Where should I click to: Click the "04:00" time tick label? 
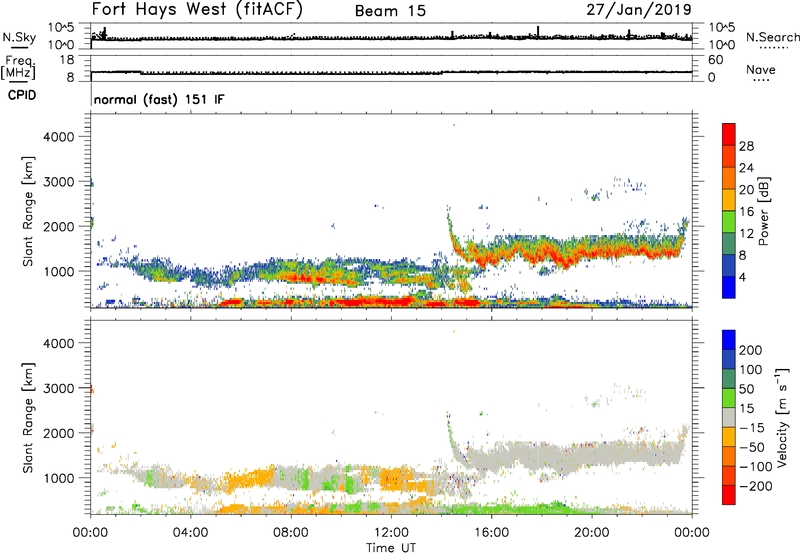[190, 533]
